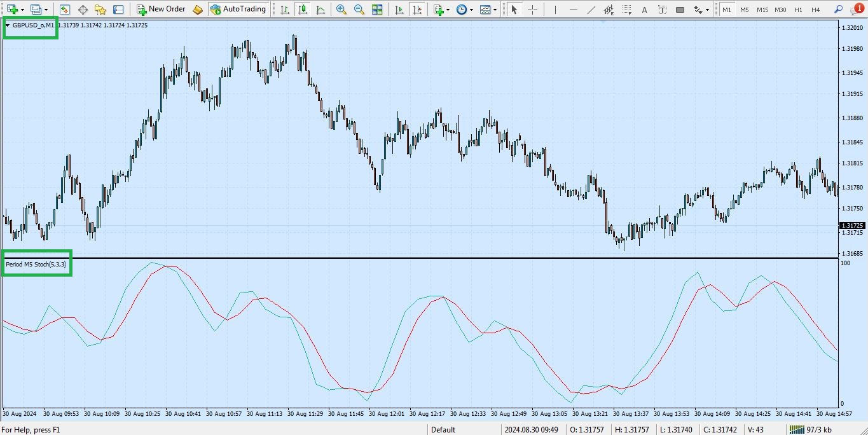Click the Templates icon
Viewport: 868px width, 435px height.
coord(486,10)
